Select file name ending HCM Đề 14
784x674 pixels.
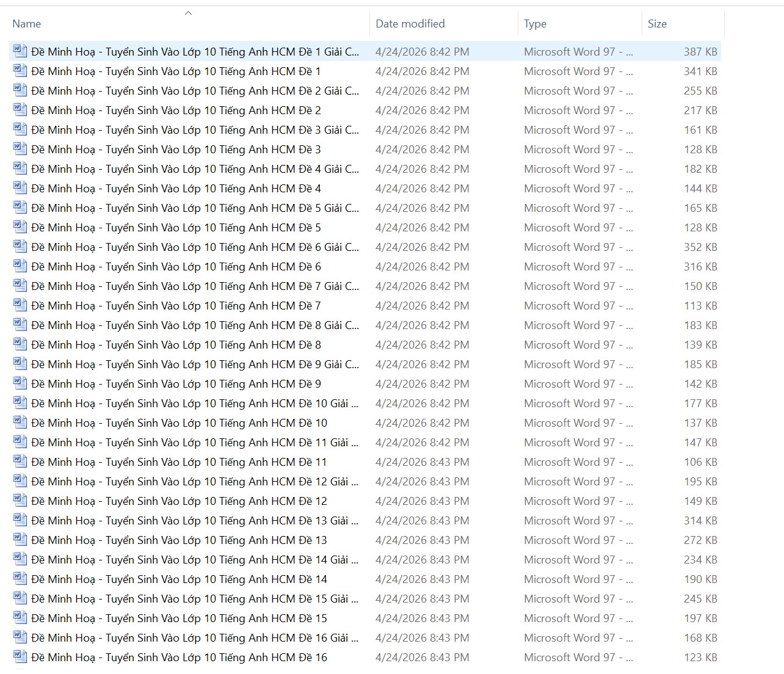point(179,579)
